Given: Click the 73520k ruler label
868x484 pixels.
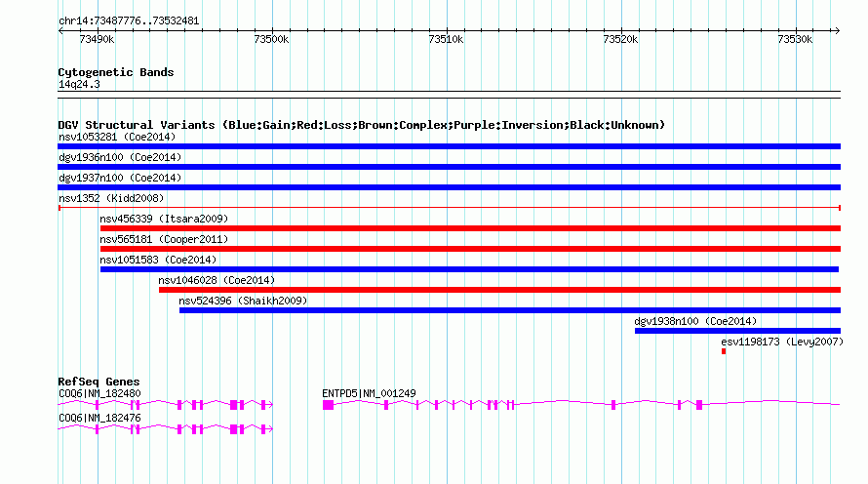Looking at the screenshot, I should click(x=620, y=39).
